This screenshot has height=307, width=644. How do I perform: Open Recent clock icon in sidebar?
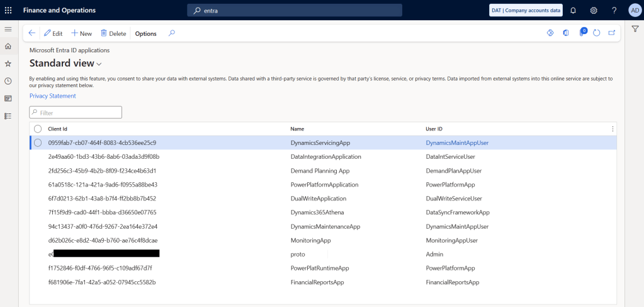[x=8, y=81]
